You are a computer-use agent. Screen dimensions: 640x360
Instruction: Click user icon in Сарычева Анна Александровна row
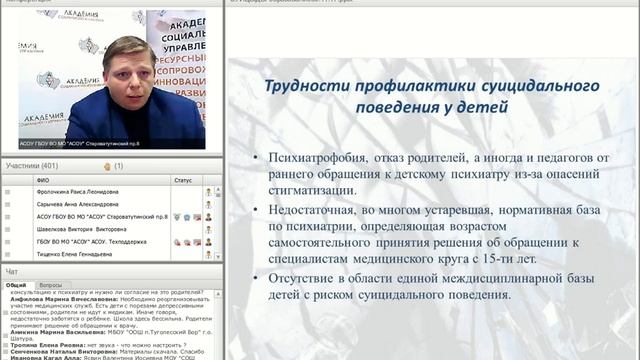(x=209, y=204)
